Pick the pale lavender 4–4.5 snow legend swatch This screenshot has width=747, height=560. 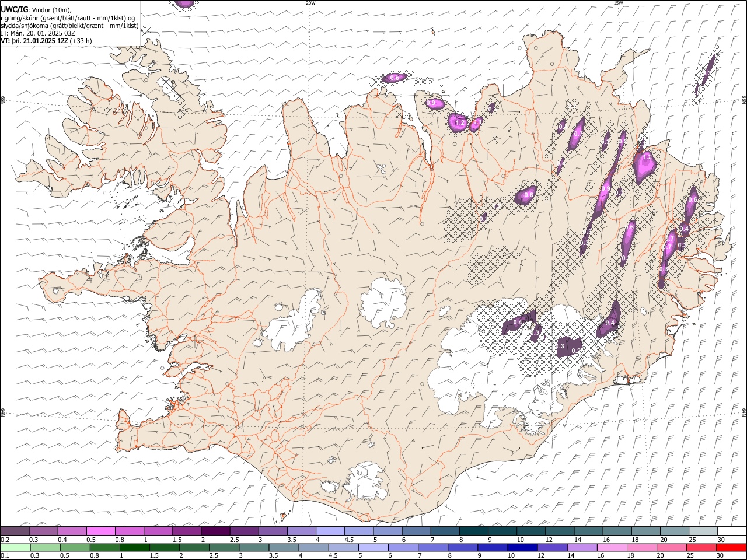tap(330, 531)
